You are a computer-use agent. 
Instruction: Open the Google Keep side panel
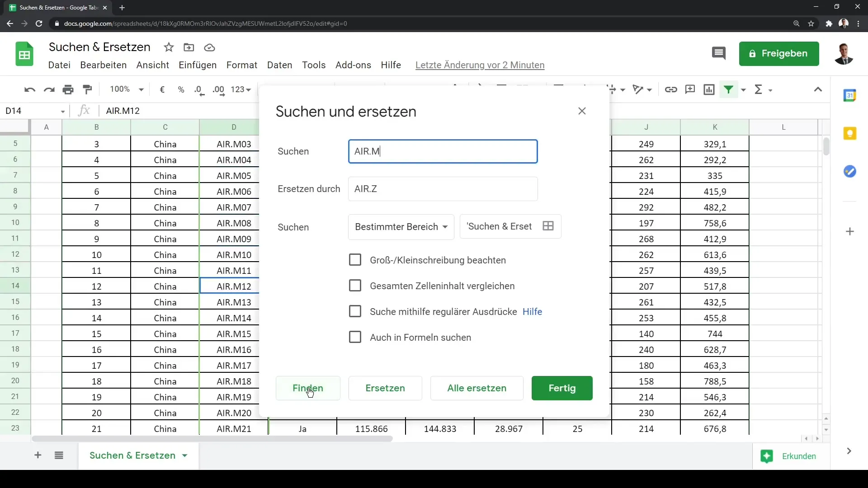click(x=850, y=133)
